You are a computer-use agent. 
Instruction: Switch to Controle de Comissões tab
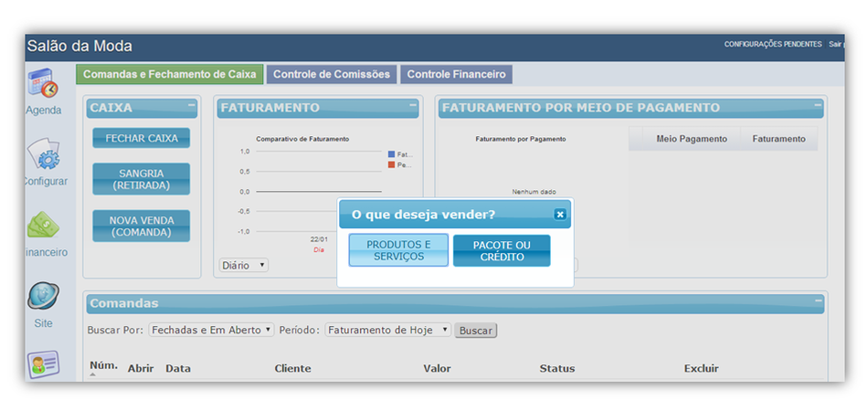(x=332, y=74)
